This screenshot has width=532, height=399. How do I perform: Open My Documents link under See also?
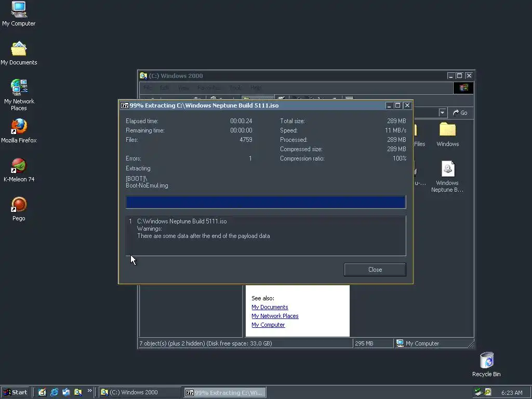(270, 307)
